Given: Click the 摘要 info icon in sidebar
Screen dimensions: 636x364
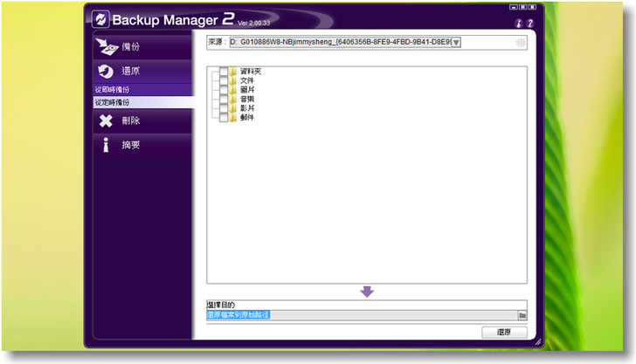Looking at the screenshot, I should [106, 145].
